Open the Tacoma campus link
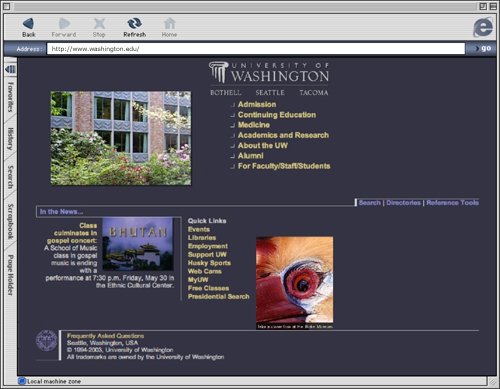The height and width of the screenshot is (389, 500). 314,93
